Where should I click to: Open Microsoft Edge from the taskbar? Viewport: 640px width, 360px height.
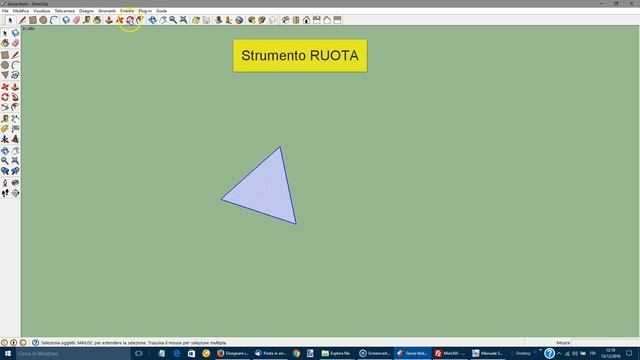click(177, 353)
